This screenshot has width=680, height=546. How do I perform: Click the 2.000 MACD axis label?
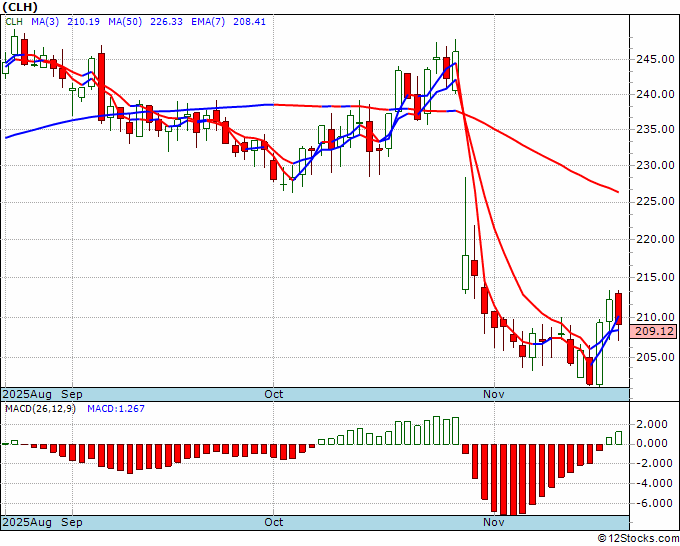coord(653,425)
